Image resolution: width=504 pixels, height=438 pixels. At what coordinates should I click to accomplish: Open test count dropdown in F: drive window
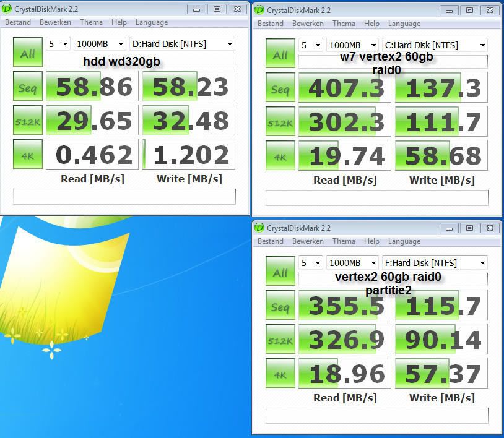tap(310, 263)
